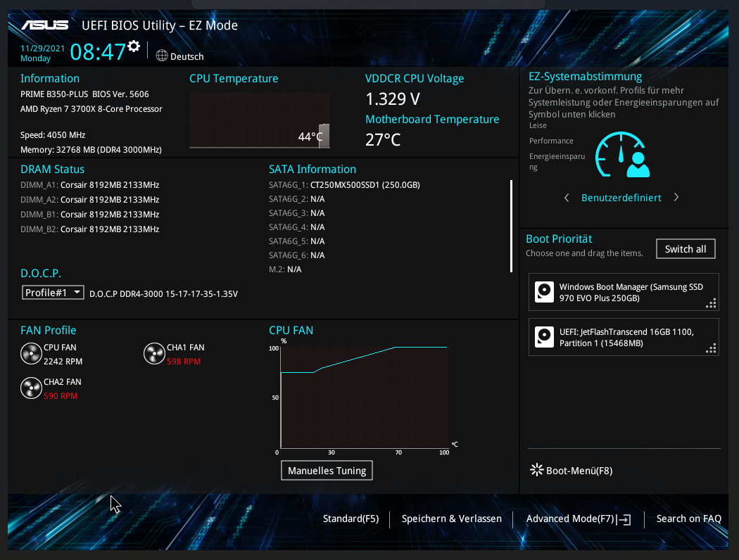Click the CPU FAN curve chart
739x560 pixels.
(x=363, y=397)
